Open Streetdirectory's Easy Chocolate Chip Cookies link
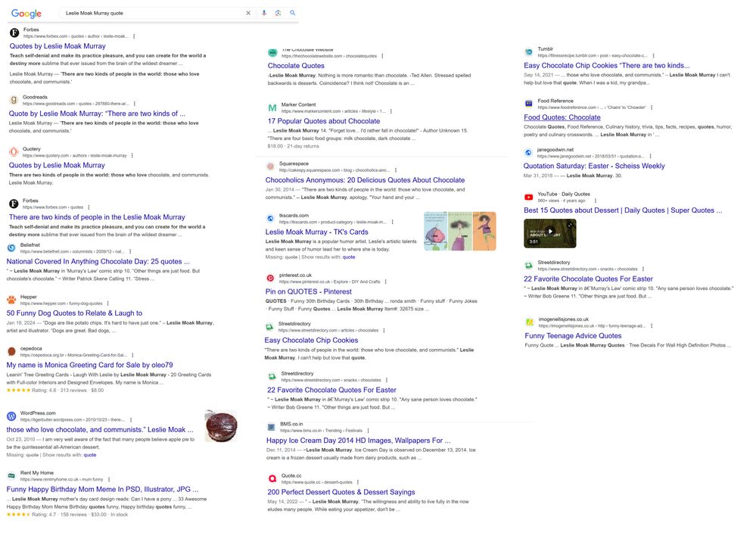Screen dimensions: 756x548 click(312, 340)
